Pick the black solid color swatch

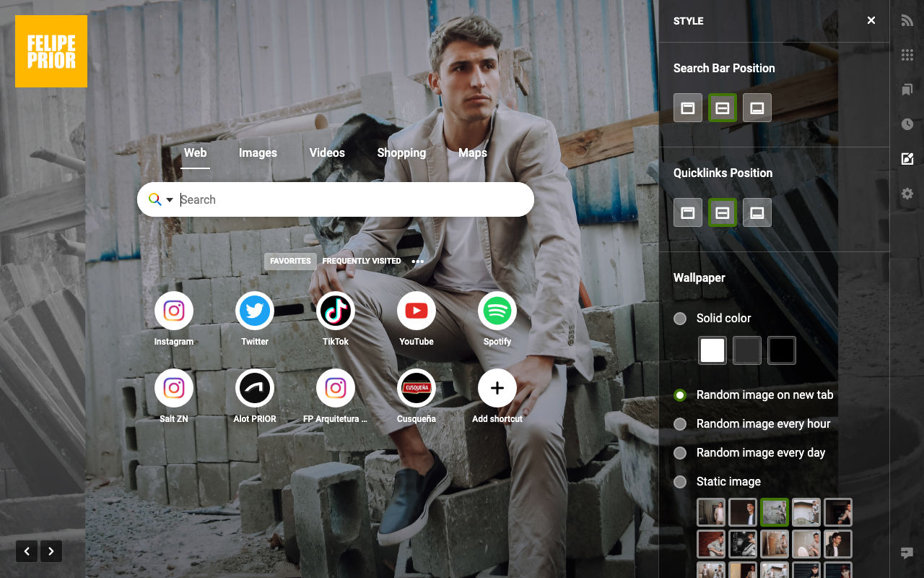pos(782,351)
